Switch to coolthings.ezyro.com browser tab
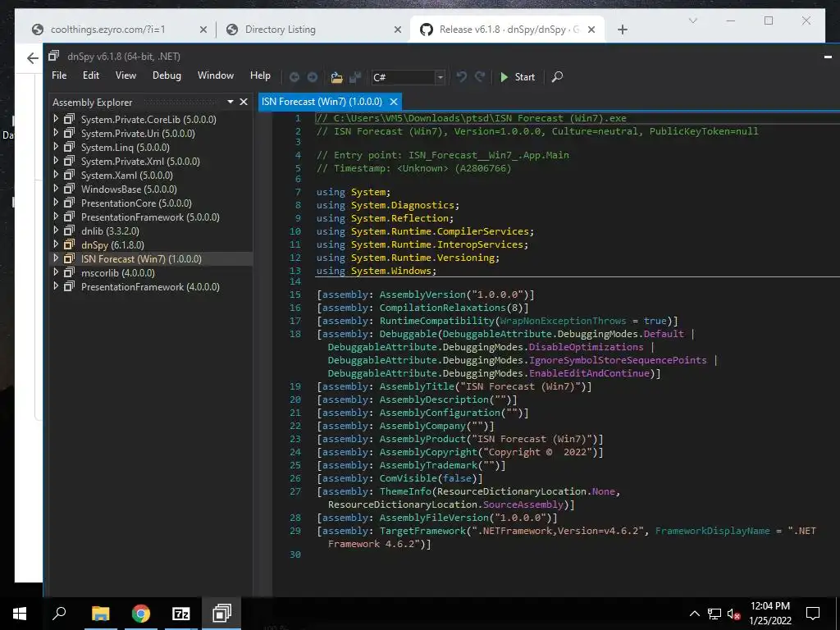This screenshot has width=840, height=630. click(x=108, y=30)
